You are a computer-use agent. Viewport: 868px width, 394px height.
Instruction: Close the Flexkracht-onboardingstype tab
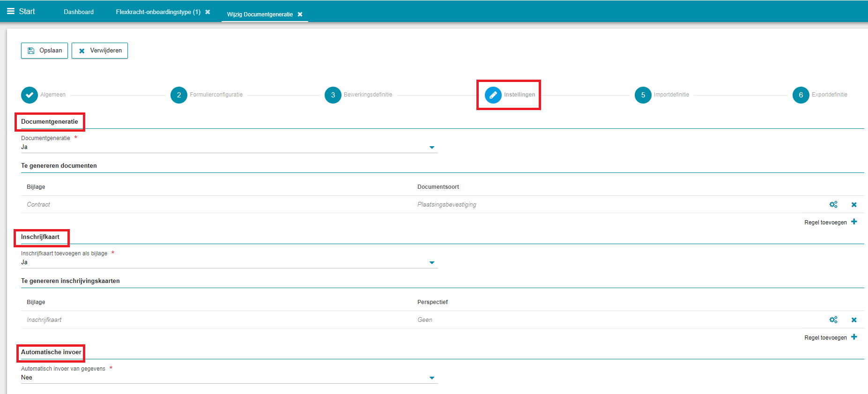(208, 12)
